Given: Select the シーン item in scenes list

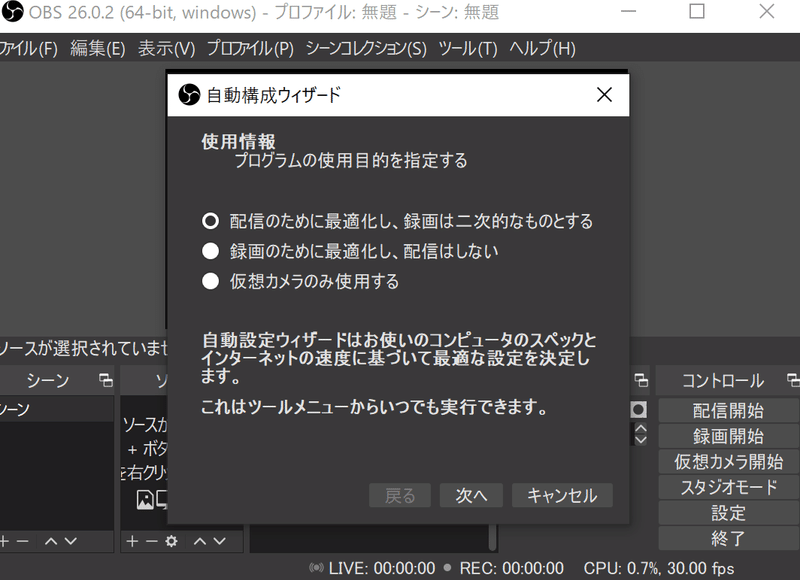Looking at the screenshot, I should pos(57,409).
